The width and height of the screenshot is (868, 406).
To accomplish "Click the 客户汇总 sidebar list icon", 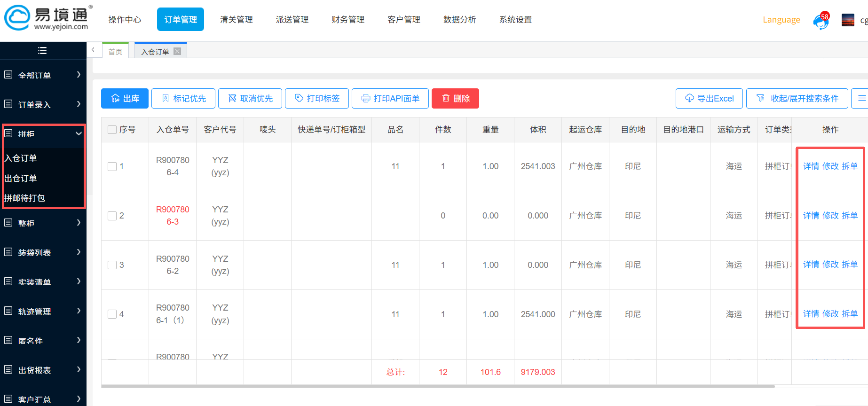I will tap(8, 399).
